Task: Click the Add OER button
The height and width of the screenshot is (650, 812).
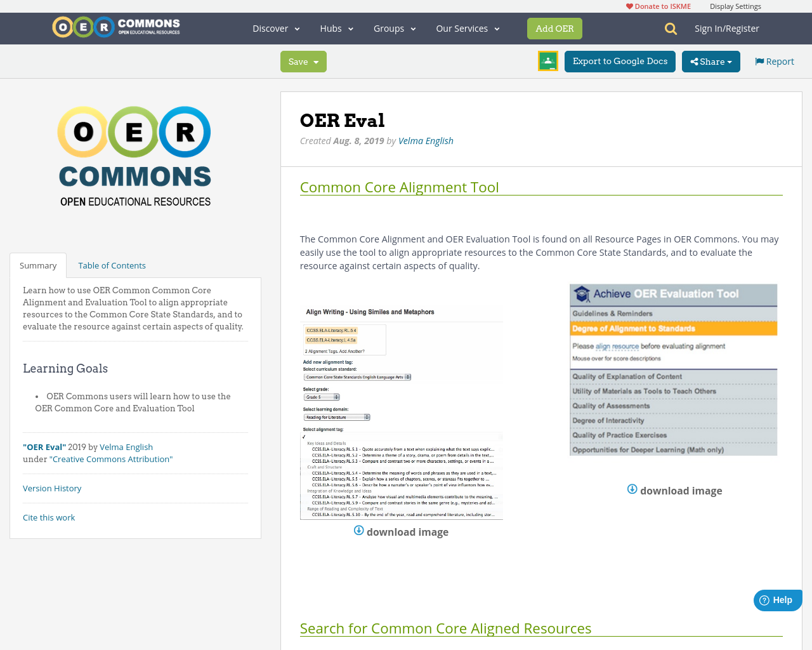Action: pos(554,28)
